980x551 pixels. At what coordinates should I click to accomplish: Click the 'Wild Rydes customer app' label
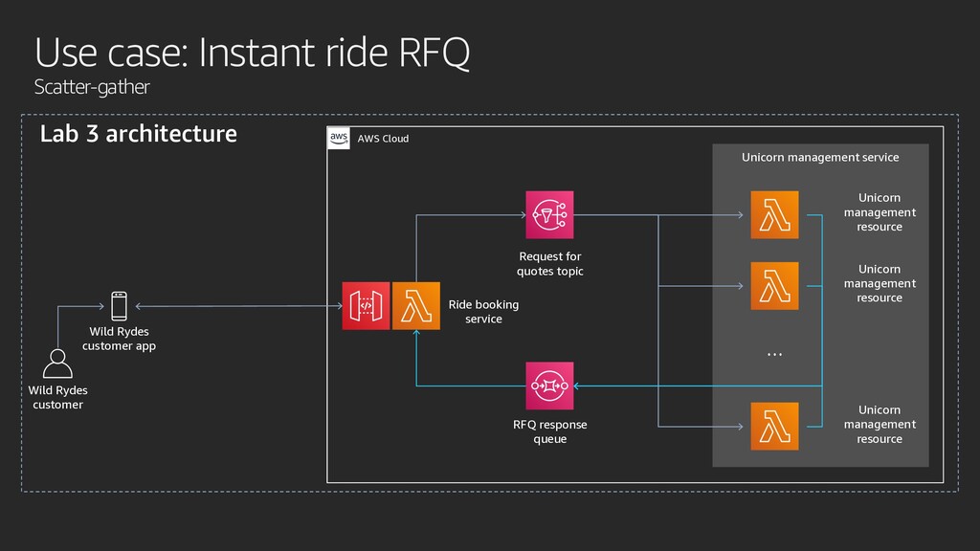pos(119,339)
